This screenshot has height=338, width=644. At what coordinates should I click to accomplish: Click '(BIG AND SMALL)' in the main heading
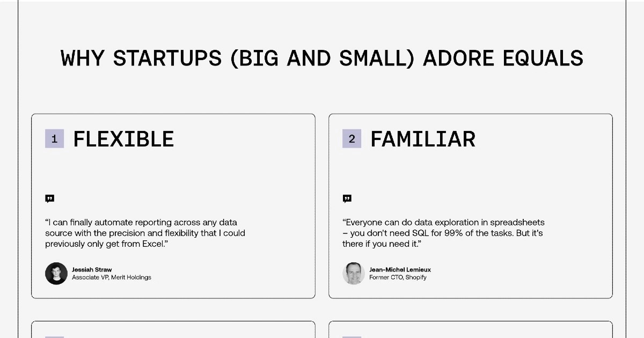pos(323,58)
